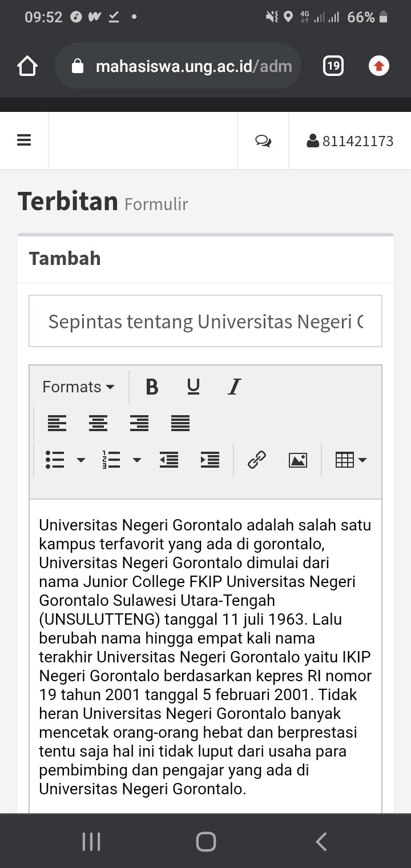This screenshot has width=411, height=868.
Task: Toggle italic formatting
Action: pyautogui.click(x=234, y=387)
